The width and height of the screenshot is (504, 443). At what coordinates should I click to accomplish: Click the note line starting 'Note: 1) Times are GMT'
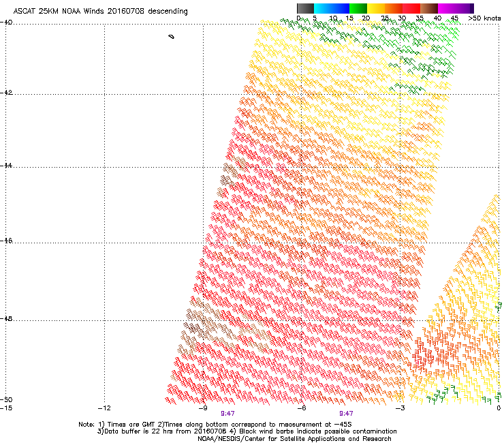pos(215,425)
